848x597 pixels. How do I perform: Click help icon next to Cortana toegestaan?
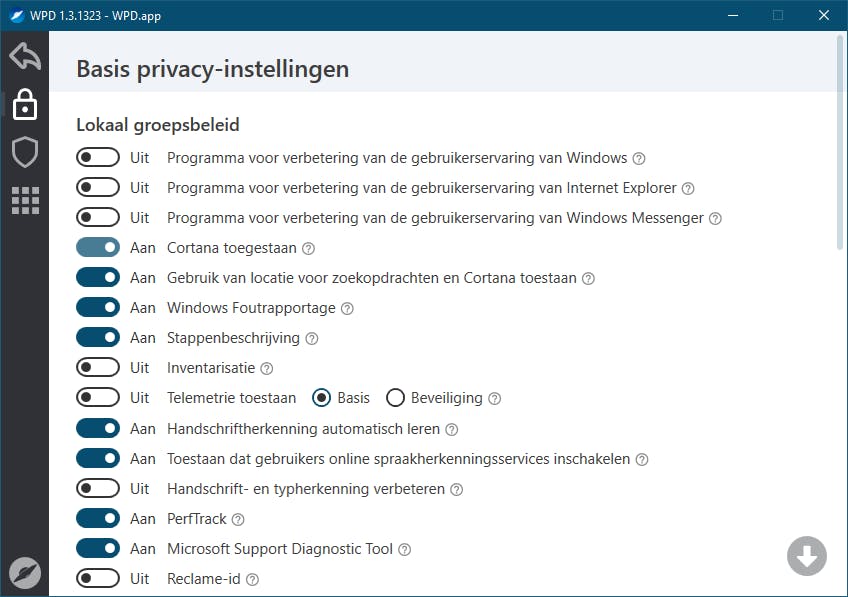pos(308,249)
